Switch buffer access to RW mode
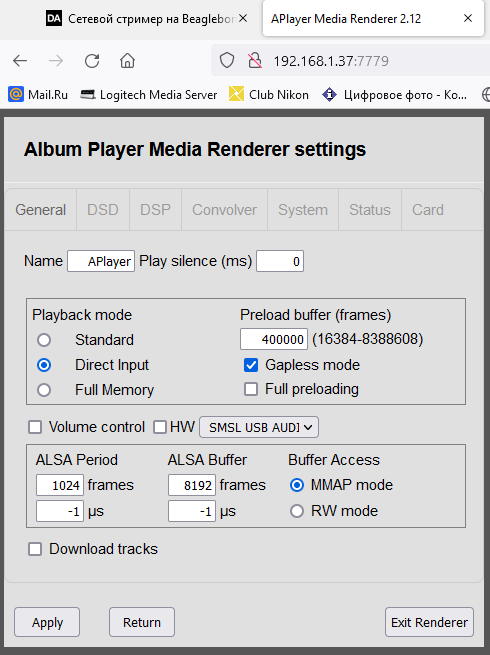This screenshot has height=655, width=490. pos(297,511)
